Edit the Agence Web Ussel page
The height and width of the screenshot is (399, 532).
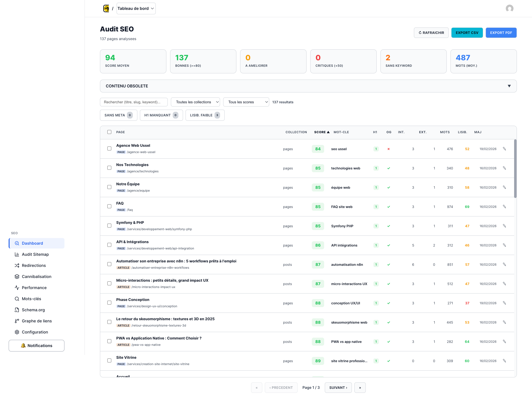504,149
